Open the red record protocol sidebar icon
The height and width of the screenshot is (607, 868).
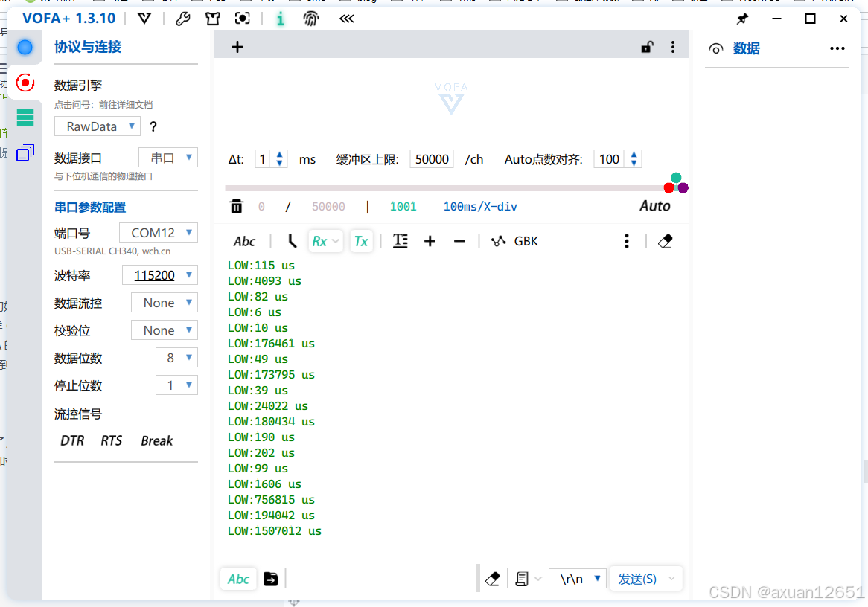(x=25, y=83)
